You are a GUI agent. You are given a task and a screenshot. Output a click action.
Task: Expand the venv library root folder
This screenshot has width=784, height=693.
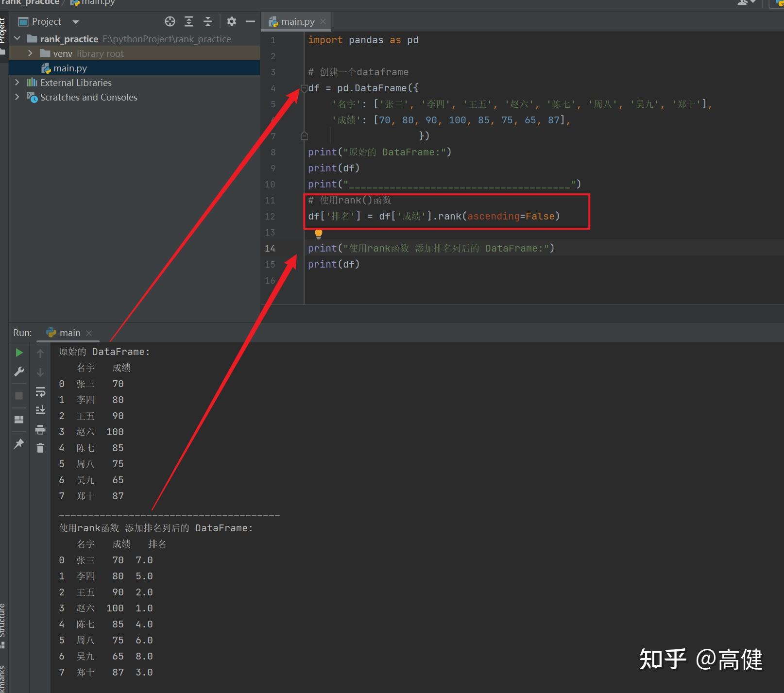[30, 53]
